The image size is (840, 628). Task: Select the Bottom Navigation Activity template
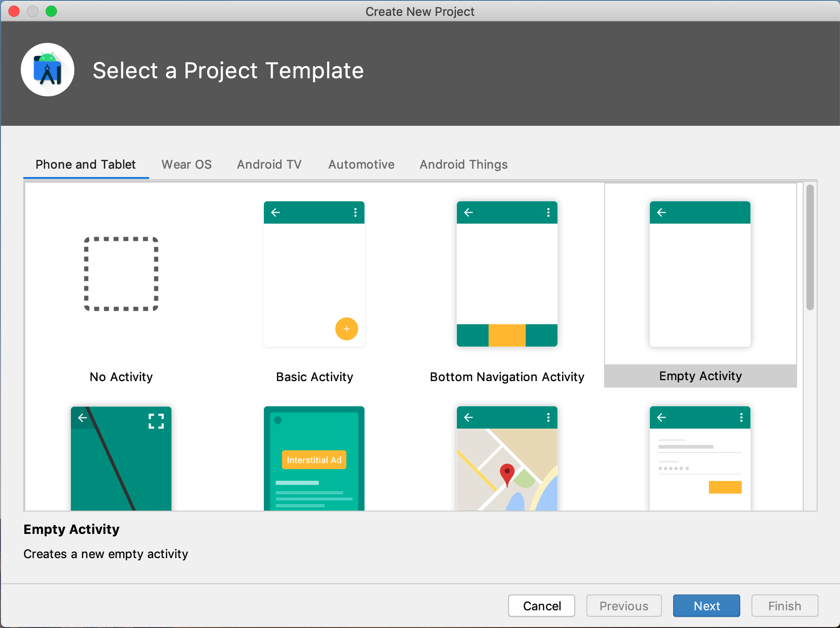click(507, 274)
